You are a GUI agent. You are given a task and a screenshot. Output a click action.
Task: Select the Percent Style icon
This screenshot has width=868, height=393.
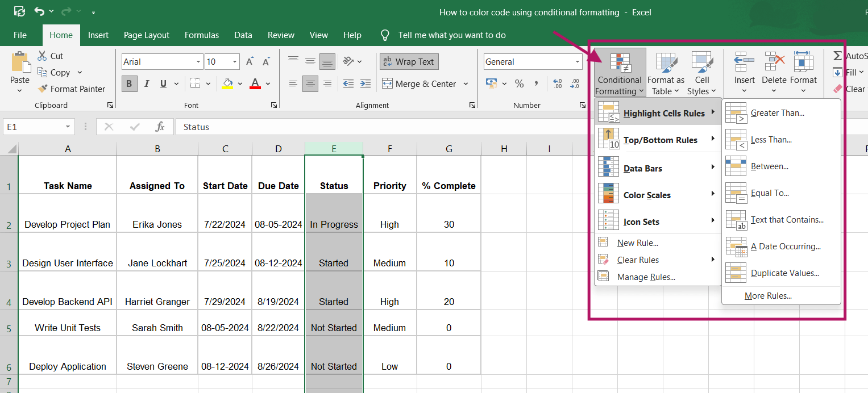tap(519, 83)
